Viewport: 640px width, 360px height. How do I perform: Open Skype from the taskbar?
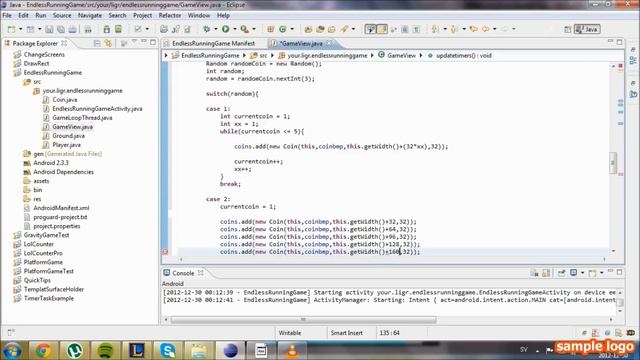[x=168, y=350]
